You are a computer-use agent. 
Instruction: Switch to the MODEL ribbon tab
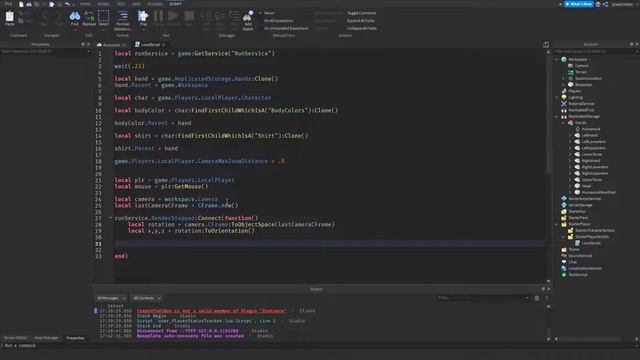pyautogui.click(x=103, y=4)
